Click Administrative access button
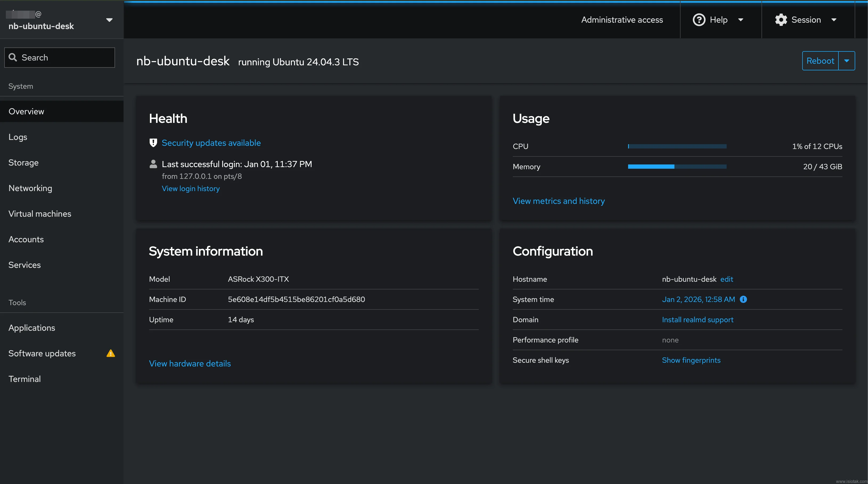 point(622,20)
